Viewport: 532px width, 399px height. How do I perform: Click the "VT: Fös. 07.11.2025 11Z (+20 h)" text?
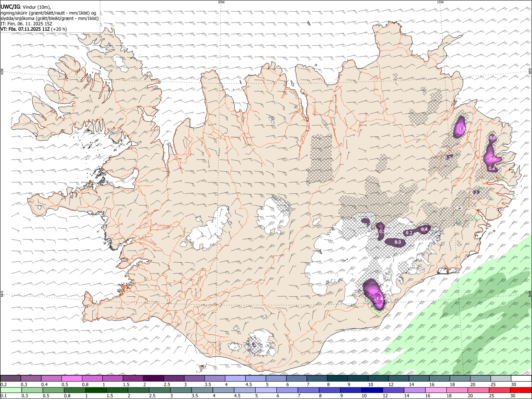click(x=34, y=30)
